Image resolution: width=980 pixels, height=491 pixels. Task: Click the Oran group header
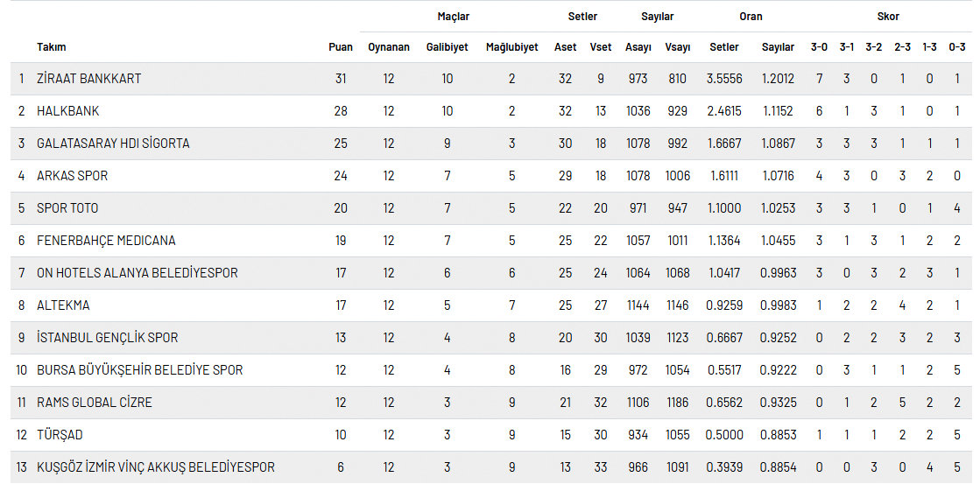[751, 17]
